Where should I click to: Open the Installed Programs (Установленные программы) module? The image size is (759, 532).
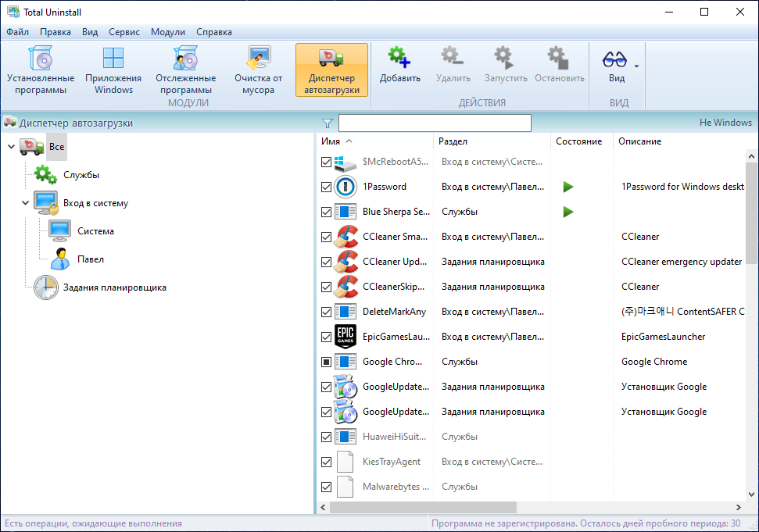point(41,70)
